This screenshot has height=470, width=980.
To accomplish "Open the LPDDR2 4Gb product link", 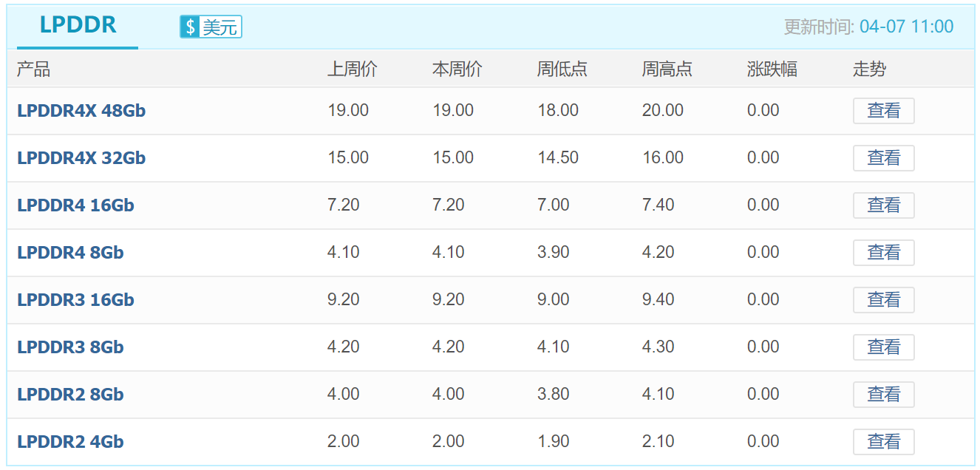I will [x=70, y=442].
